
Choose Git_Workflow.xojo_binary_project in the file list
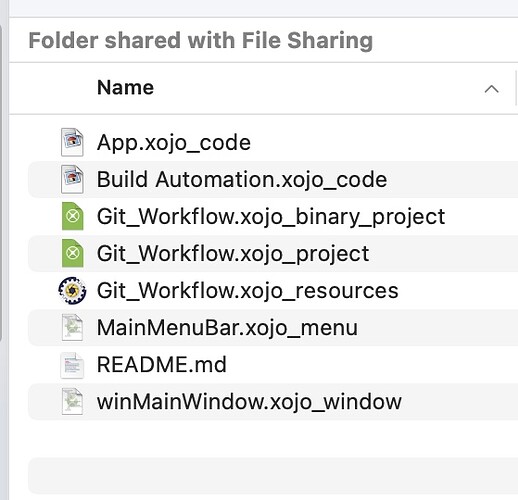[x=271, y=217]
